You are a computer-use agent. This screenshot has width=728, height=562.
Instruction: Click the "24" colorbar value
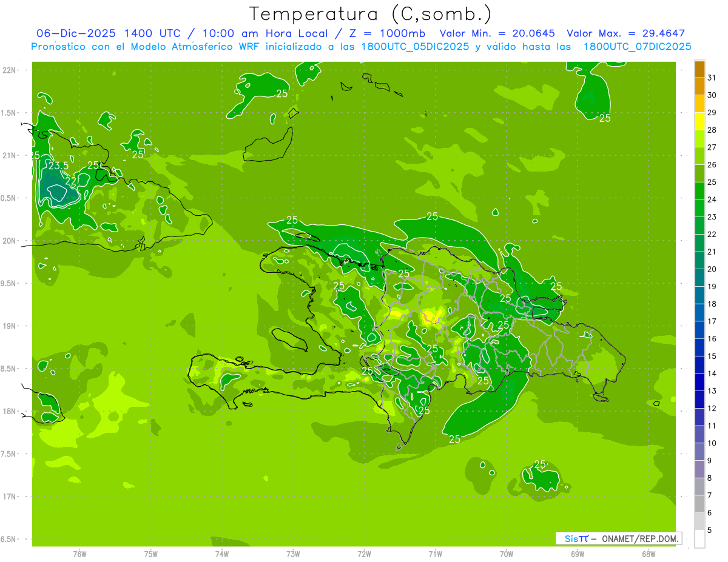(x=712, y=199)
